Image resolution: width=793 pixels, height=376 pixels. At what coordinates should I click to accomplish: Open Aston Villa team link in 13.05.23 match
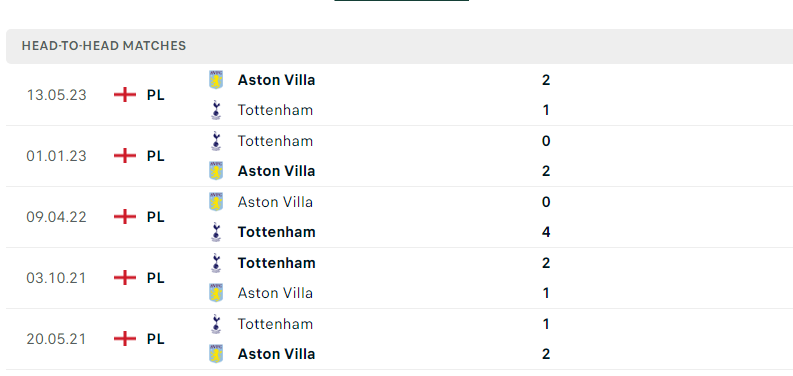pyautogui.click(x=276, y=80)
